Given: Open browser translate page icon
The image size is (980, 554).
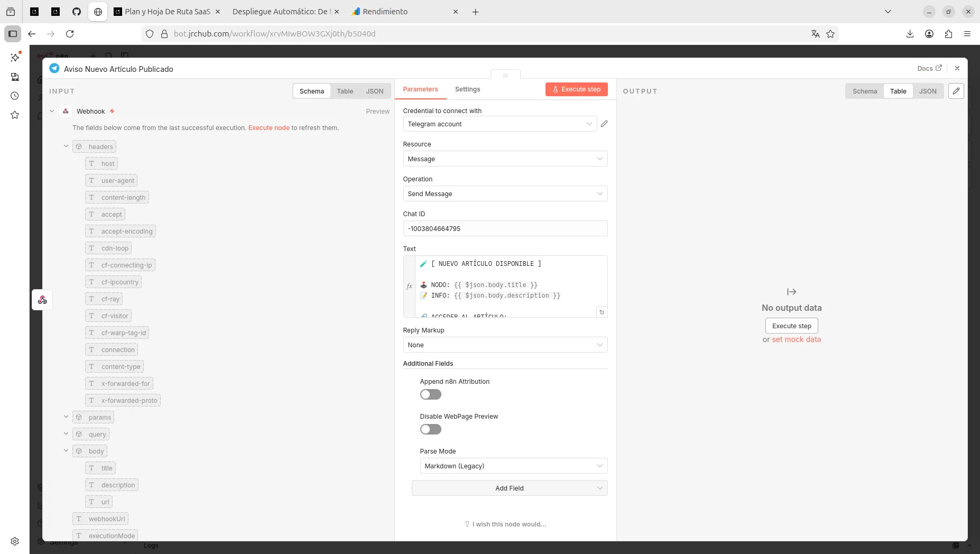Looking at the screenshot, I should (815, 34).
